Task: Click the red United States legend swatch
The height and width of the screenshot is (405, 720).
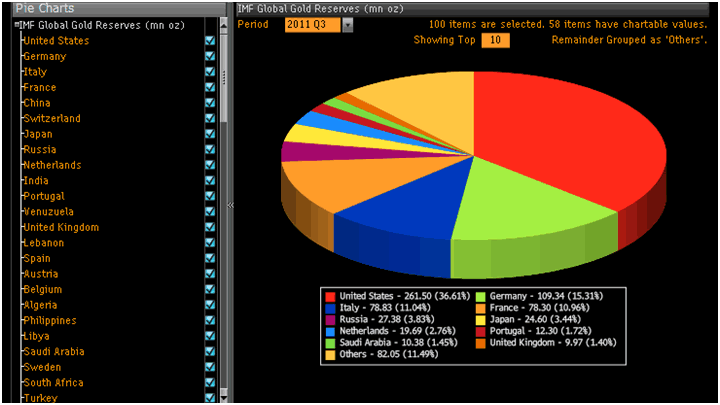Action: [x=330, y=296]
